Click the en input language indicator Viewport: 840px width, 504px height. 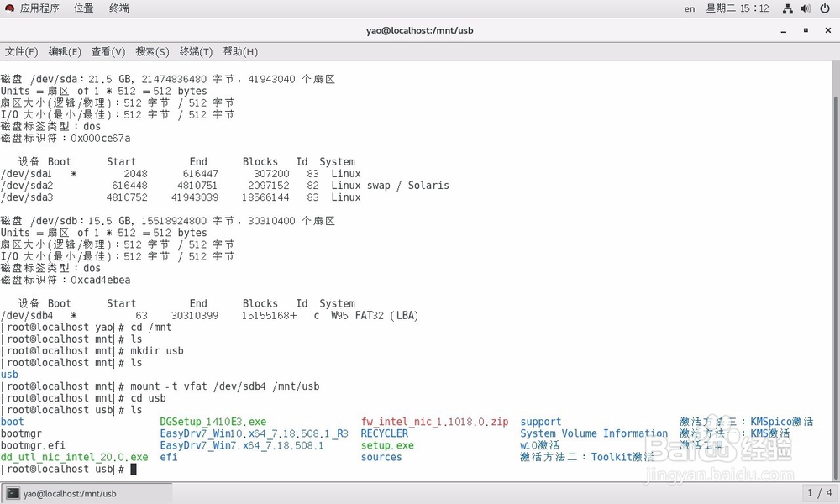point(690,8)
